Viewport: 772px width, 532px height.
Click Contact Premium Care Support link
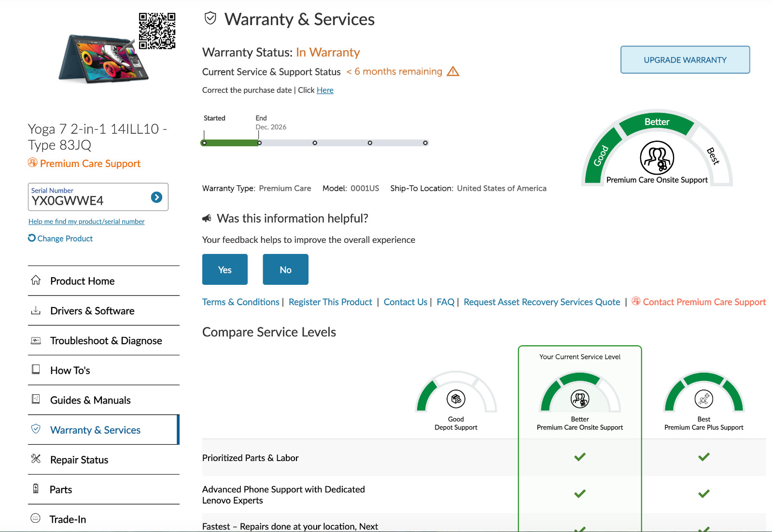coord(704,302)
